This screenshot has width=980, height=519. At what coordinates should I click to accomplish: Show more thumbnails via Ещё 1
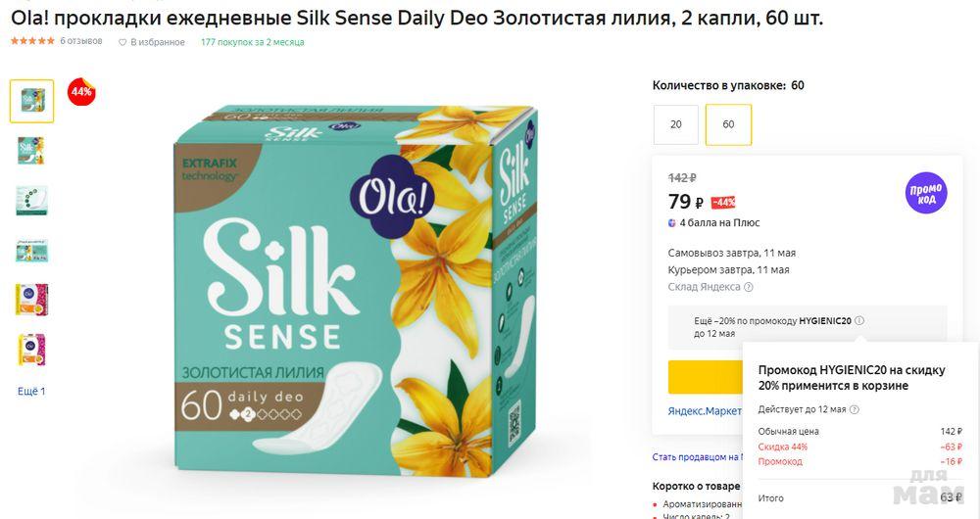click(x=31, y=392)
